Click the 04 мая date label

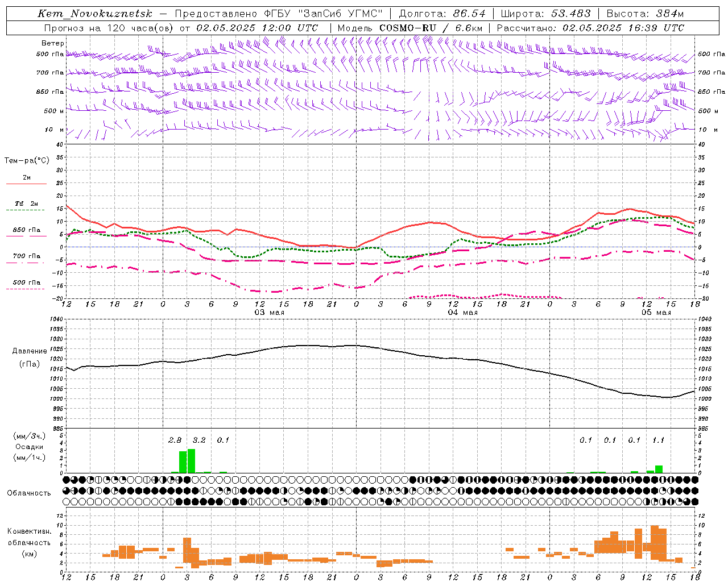pos(462,313)
